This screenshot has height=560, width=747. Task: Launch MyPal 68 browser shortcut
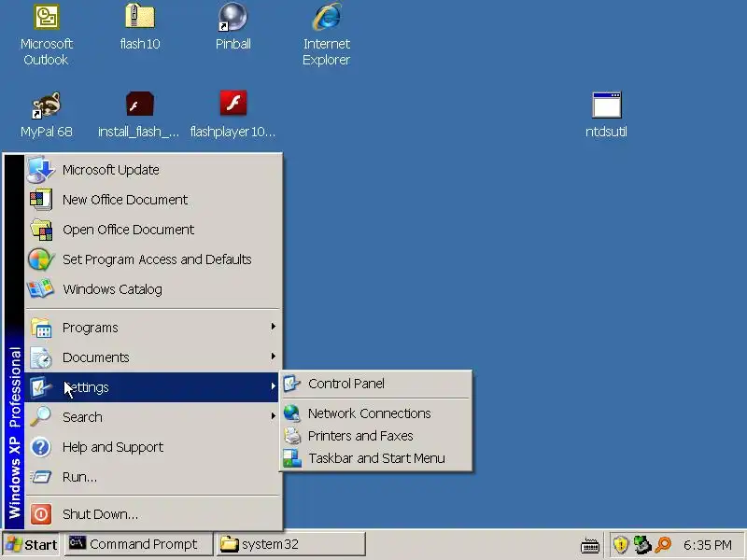pos(46,105)
